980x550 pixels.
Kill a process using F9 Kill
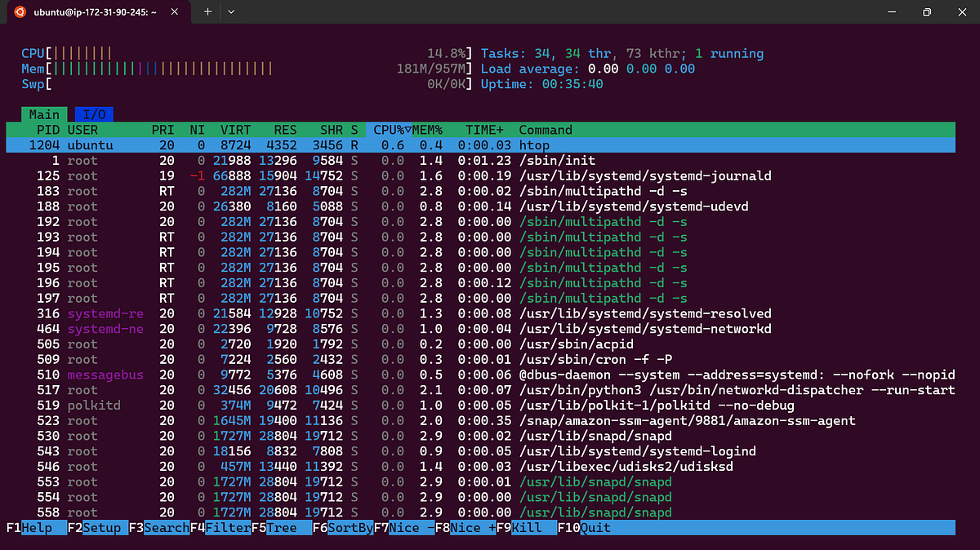coord(524,527)
